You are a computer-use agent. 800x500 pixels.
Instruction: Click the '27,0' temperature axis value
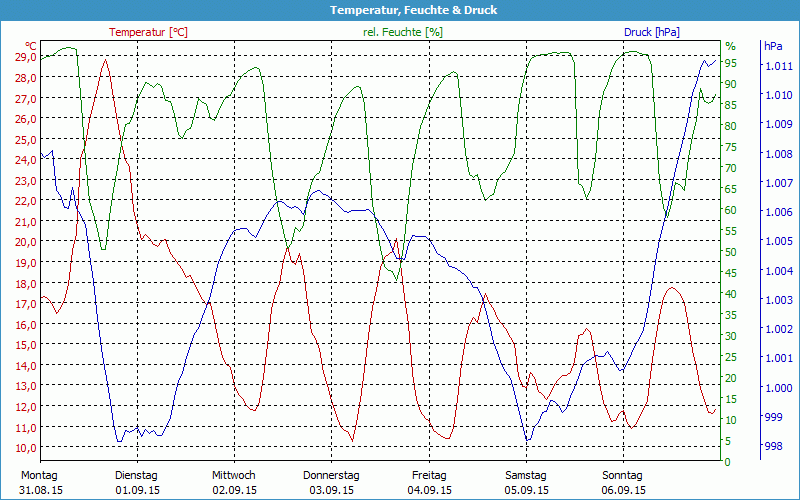(26, 98)
